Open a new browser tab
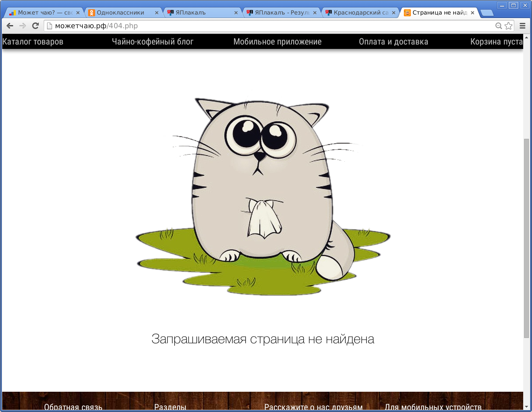The height and width of the screenshot is (412, 532). (x=487, y=13)
